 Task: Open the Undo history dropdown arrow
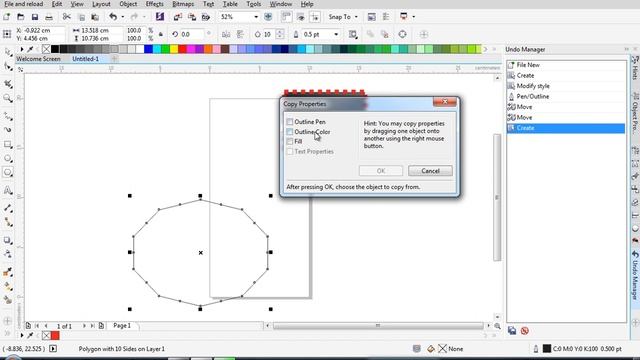point(122,17)
